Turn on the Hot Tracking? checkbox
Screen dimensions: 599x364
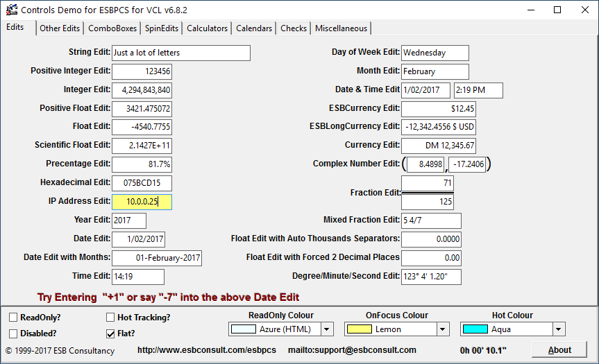[111, 318]
